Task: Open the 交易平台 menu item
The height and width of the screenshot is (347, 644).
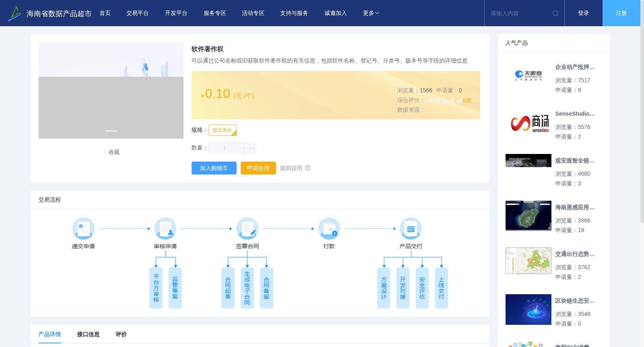Action: [x=138, y=13]
